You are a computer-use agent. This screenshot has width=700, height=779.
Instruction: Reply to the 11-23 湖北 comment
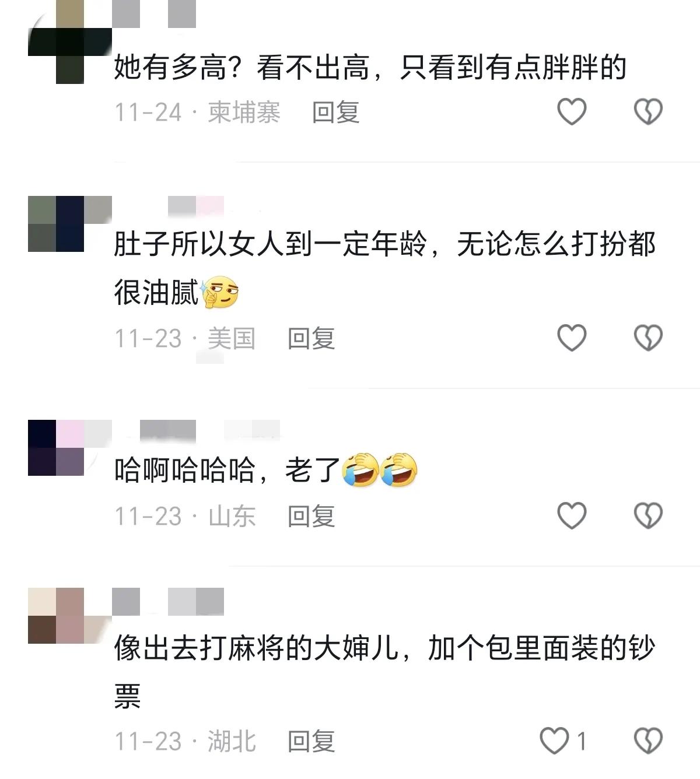coord(311,742)
